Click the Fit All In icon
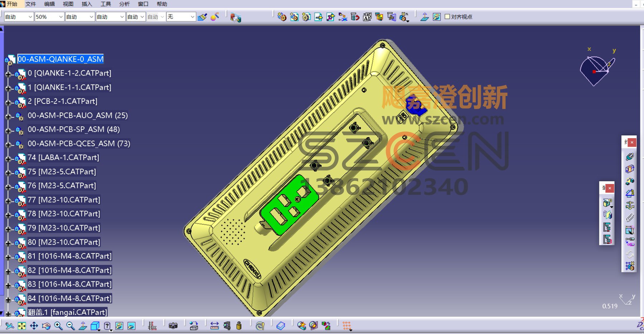Viewport: 644px width, 334px height. 22,325
